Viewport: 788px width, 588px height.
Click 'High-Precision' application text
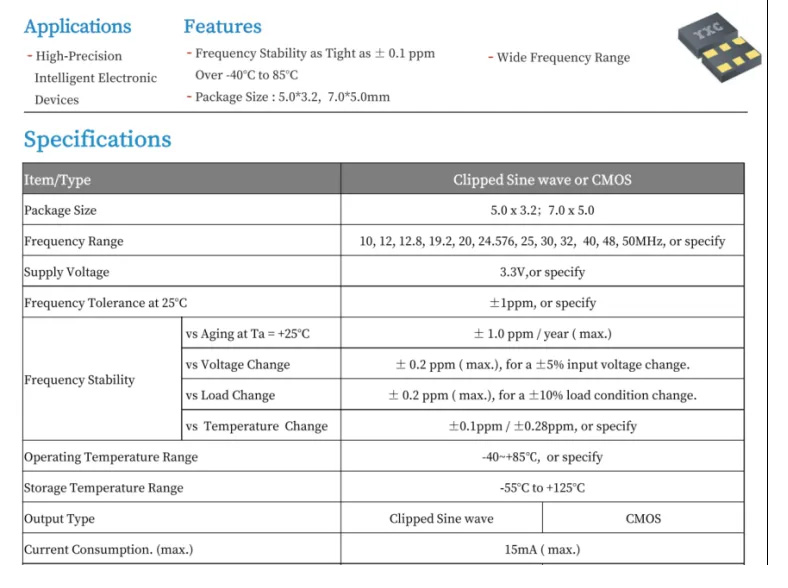(x=78, y=56)
